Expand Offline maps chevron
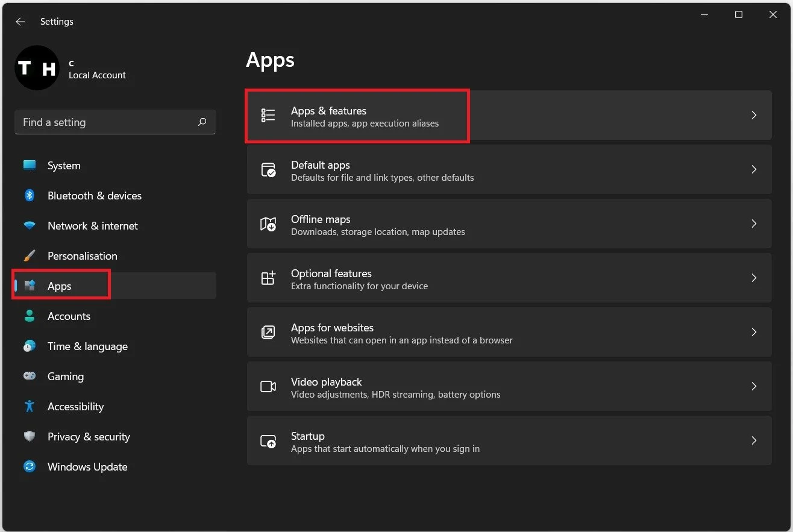 click(x=754, y=224)
